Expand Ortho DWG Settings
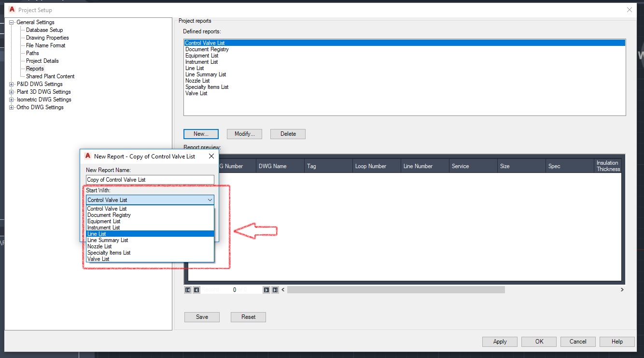644x358 pixels. pyautogui.click(x=11, y=107)
